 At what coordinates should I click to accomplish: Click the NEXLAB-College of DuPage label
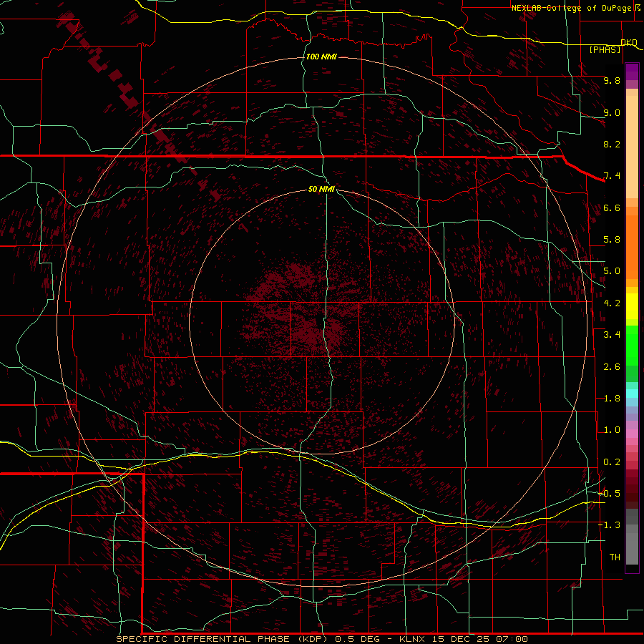point(572,8)
